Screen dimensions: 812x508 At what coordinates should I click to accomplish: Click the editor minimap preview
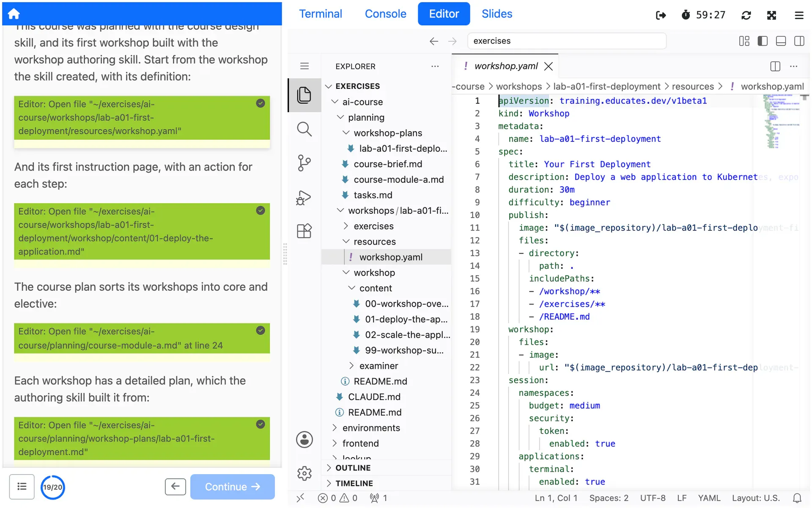781,122
